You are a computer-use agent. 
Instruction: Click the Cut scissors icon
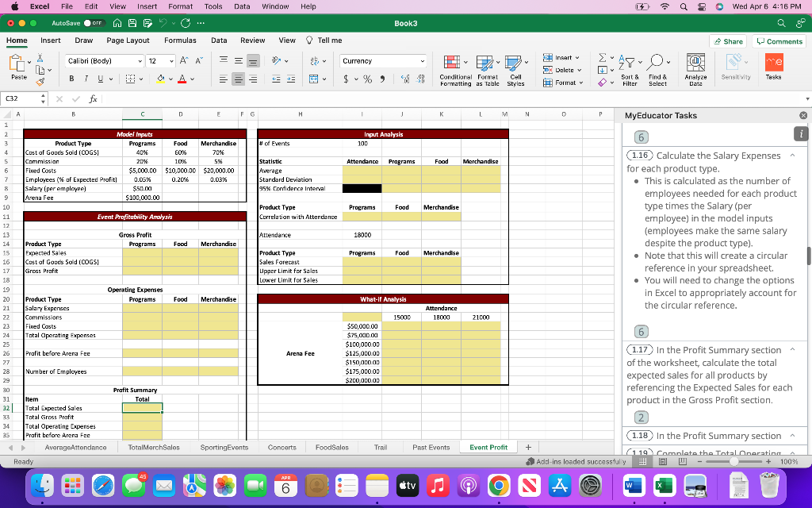pyautogui.click(x=40, y=58)
